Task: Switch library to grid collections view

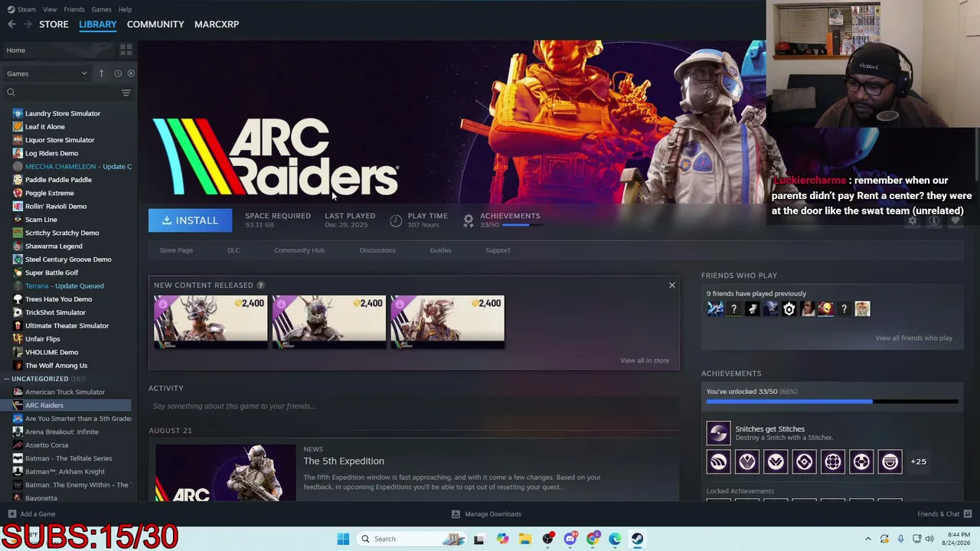Action: (126, 50)
